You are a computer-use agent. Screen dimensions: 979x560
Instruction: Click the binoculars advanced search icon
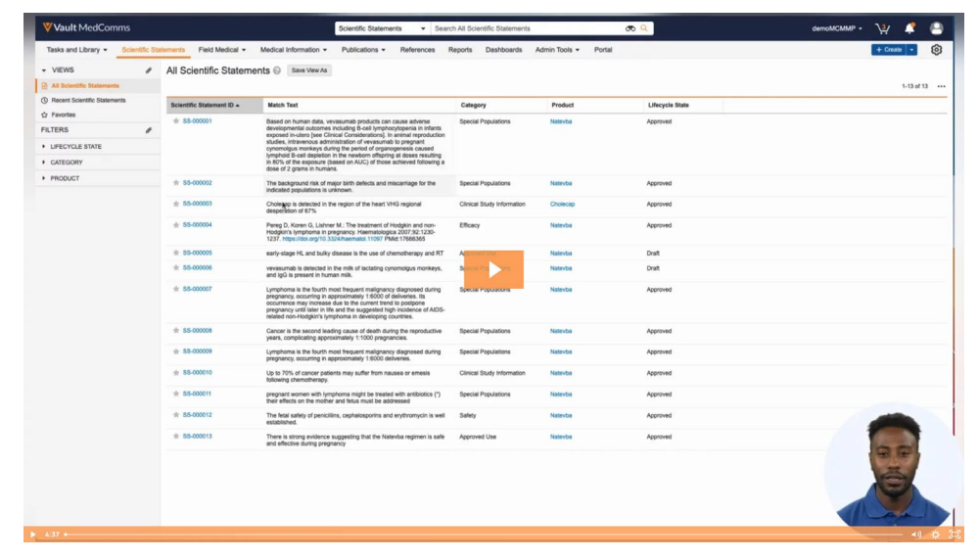tap(629, 28)
